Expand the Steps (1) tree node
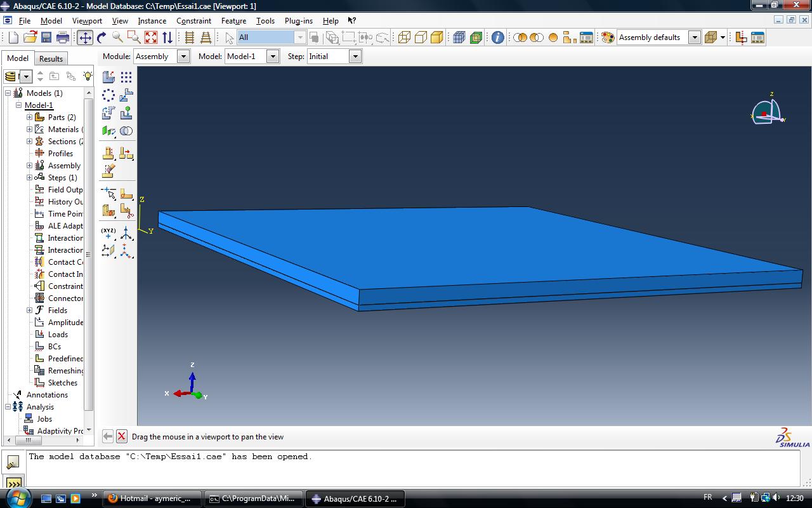The width and height of the screenshot is (812, 508). point(29,178)
